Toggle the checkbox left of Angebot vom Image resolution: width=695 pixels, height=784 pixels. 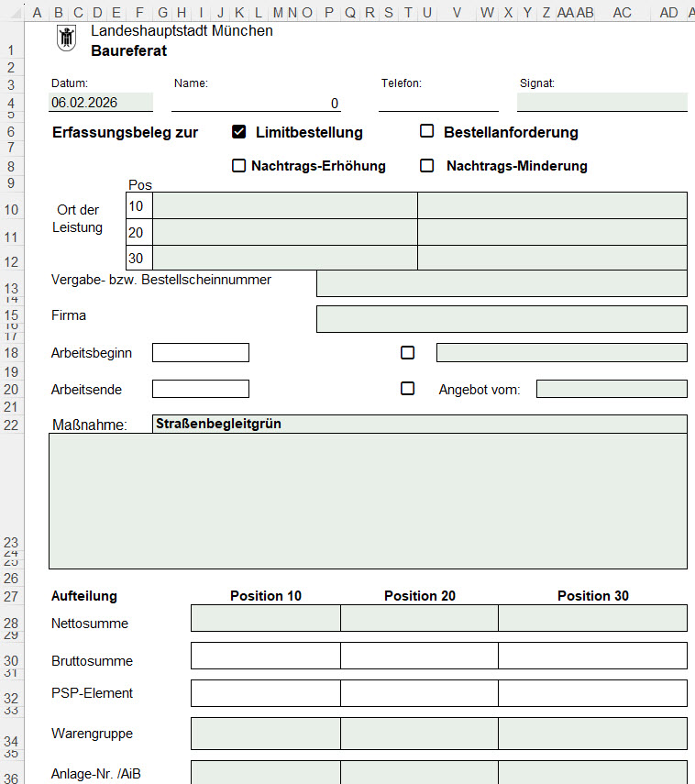coord(408,388)
